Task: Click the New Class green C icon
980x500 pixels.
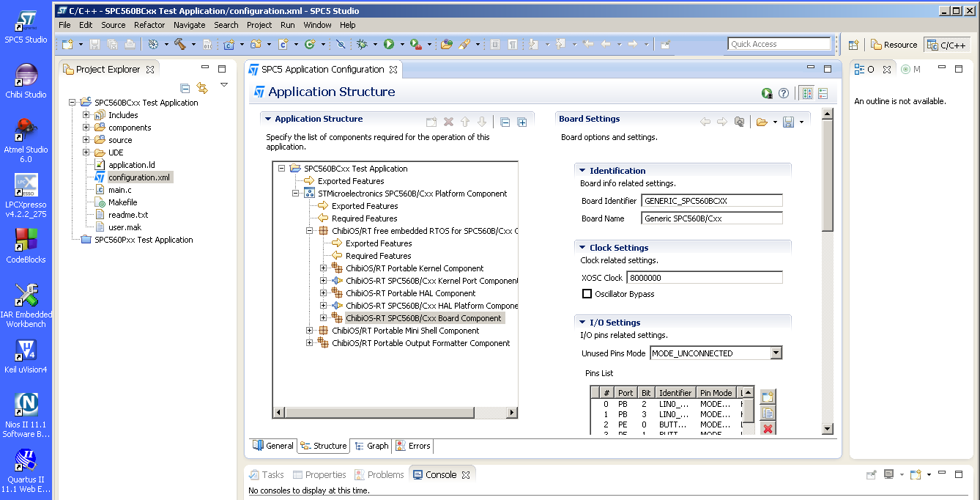Action: tap(309, 44)
